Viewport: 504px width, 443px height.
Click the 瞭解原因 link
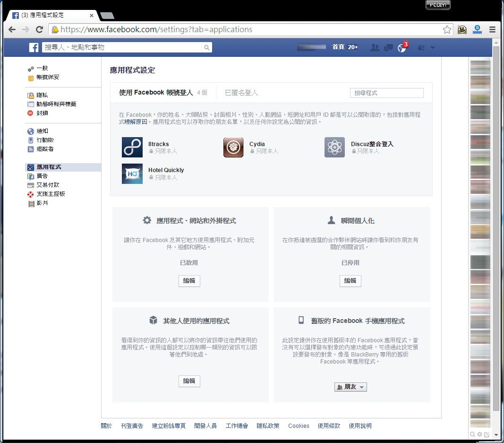[x=136, y=122]
